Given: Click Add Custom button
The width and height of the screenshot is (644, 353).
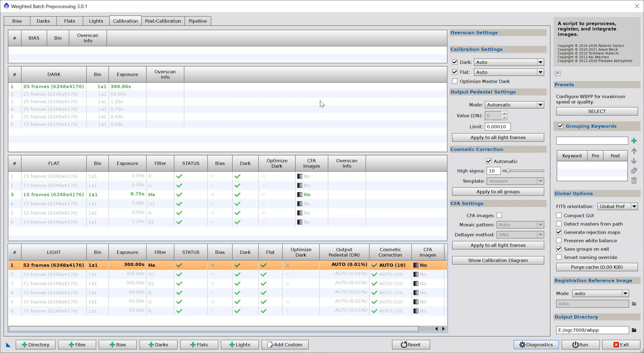Looking at the screenshot, I should click(285, 345).
